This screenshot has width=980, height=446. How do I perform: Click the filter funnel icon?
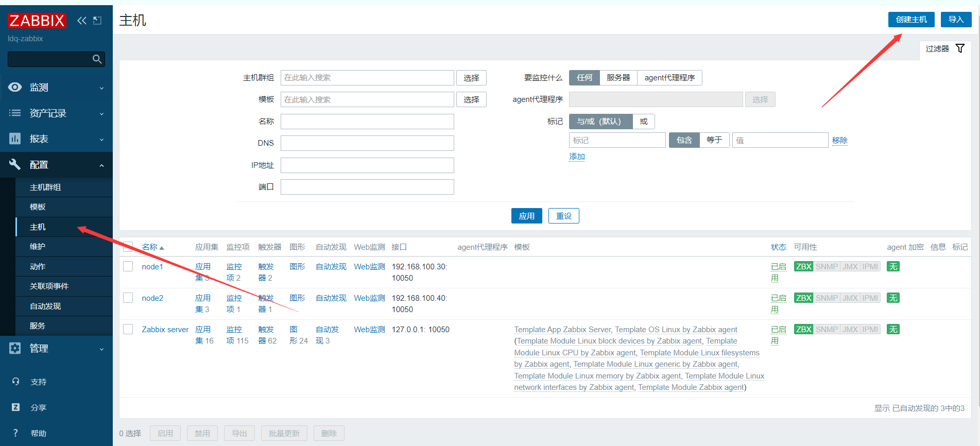click(x=960, y=48)
